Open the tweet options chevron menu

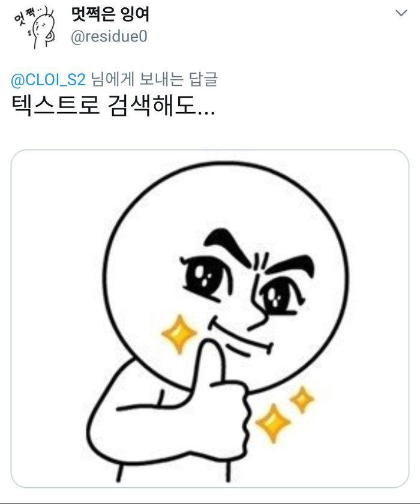[401, 13]
